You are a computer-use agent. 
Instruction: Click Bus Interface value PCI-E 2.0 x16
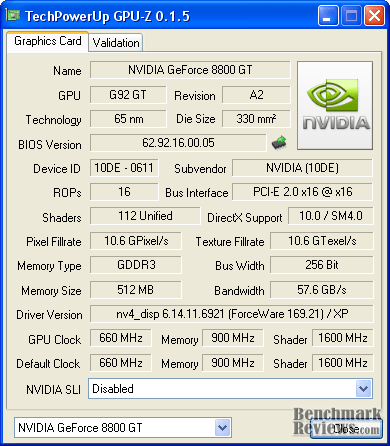(302, 192)
